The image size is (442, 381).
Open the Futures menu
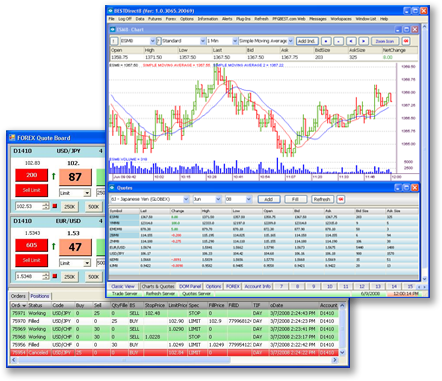155,19
